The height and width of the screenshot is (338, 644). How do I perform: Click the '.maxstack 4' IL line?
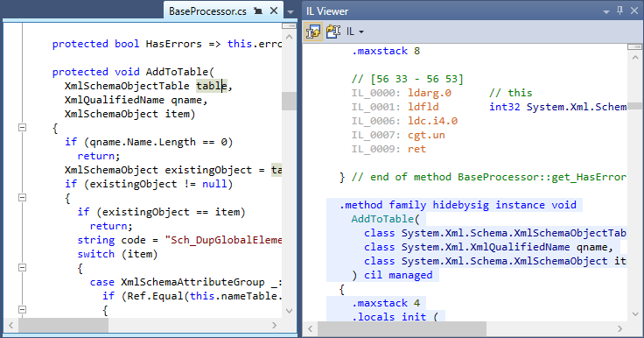click(x=386, y=303)
